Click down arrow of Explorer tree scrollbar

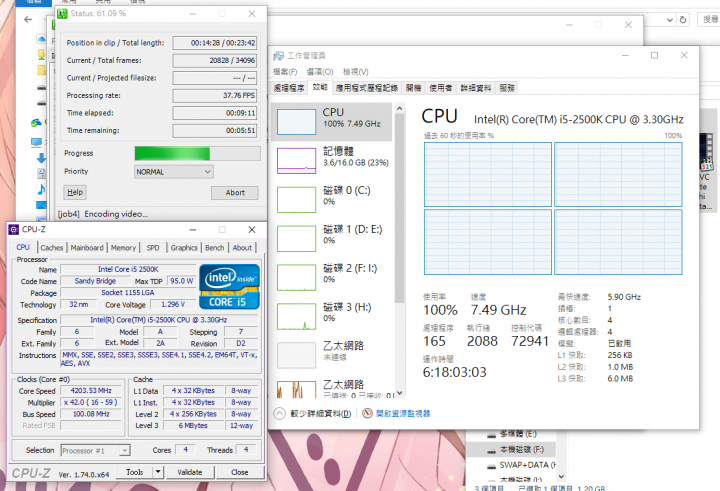(x=562, y=477)
